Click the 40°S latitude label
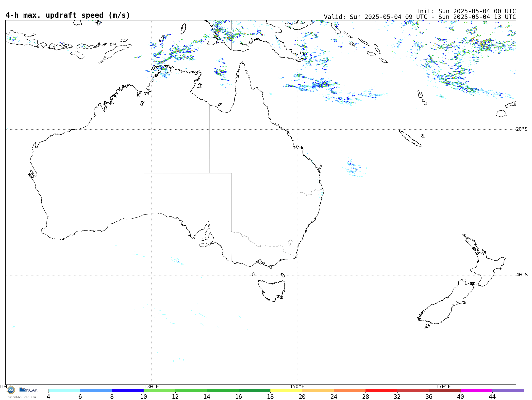The height and width of the screenshot is (400, 532). (x=522, y=275)
